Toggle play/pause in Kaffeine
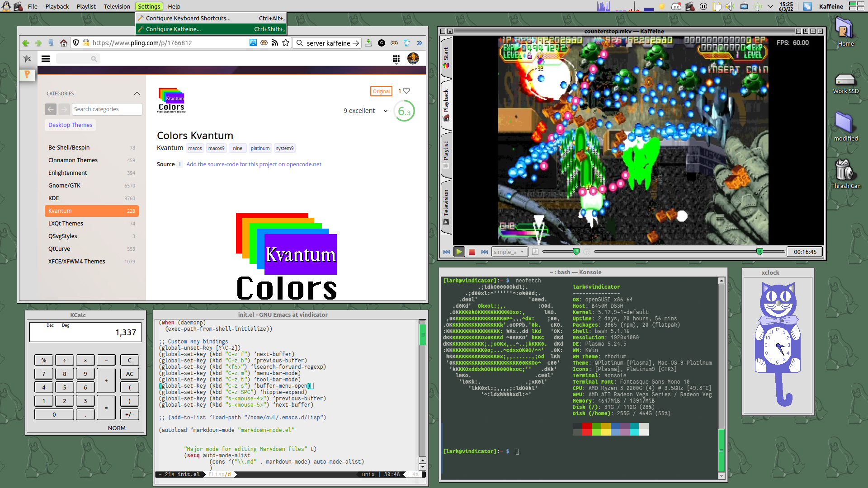 click(459, 252)
